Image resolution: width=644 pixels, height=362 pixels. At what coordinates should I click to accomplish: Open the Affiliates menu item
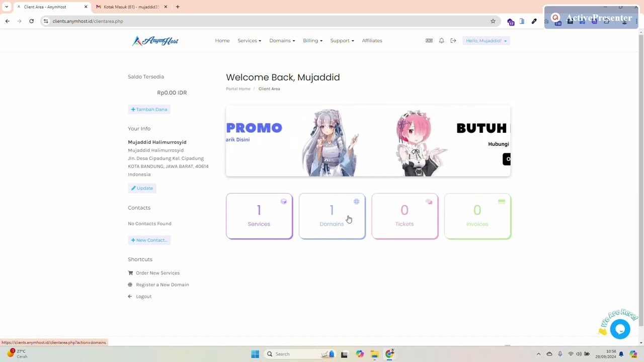tap(372, 41)
